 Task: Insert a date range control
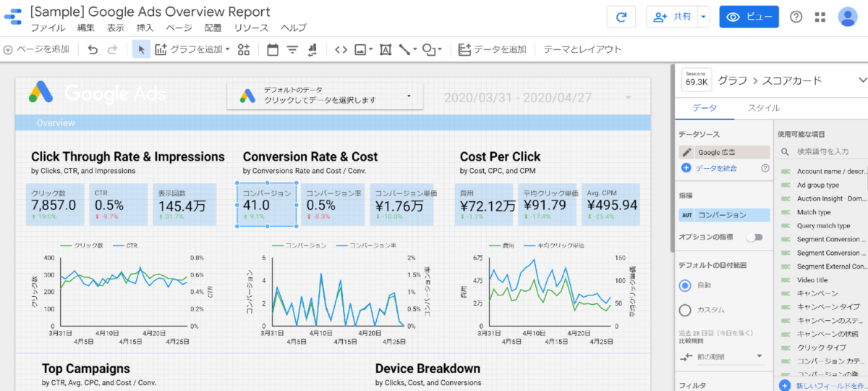pos(273,49)
